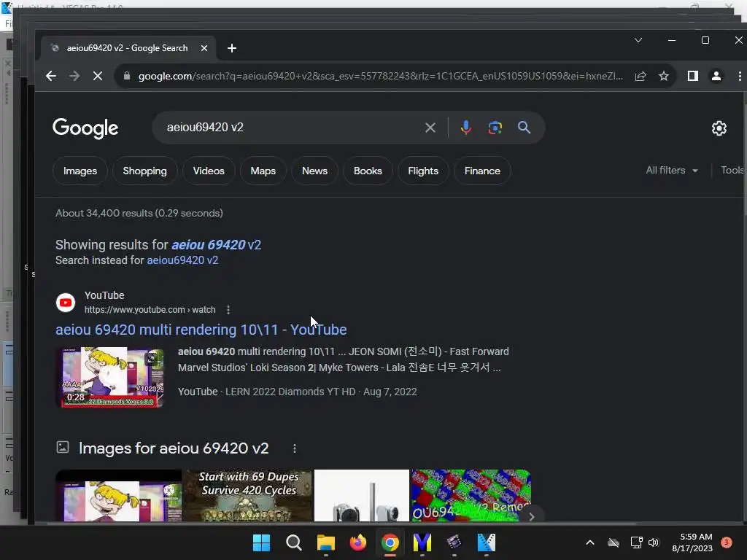The image size is (747, 560).
Task: Stop loading the page
Action: 98,76
